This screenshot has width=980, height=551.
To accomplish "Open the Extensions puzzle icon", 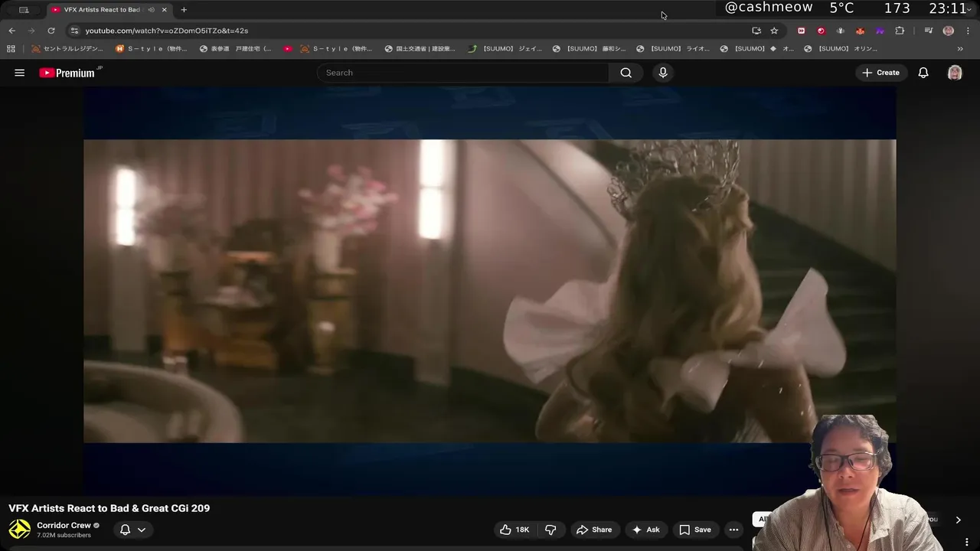I will [x=900, y=31].
